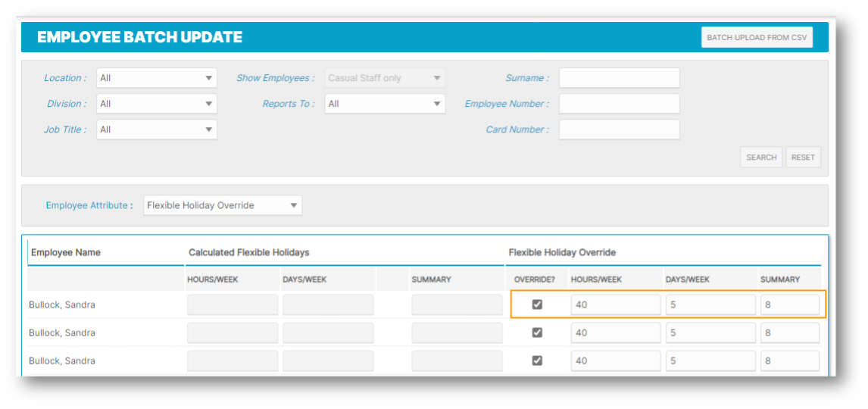Click the Reports To label
The image size is (868, 409).
[x=289, y=104]
